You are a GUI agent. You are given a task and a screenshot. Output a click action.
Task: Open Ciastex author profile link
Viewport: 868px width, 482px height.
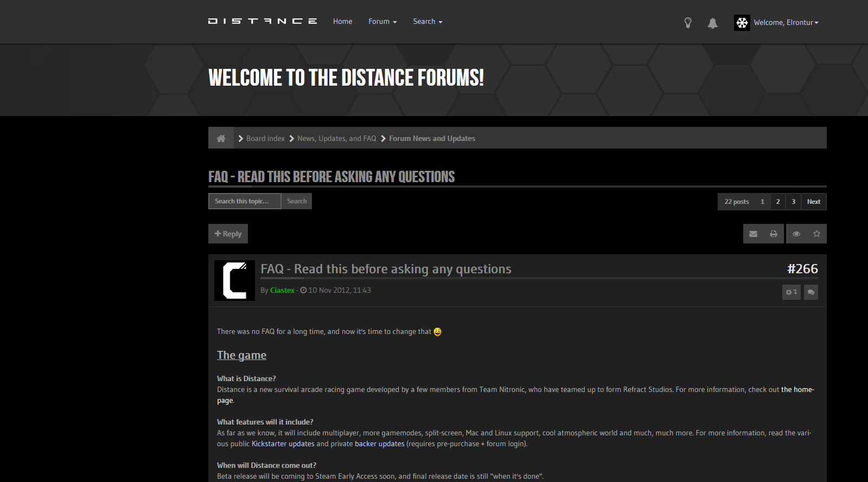(x=282, y=290)
